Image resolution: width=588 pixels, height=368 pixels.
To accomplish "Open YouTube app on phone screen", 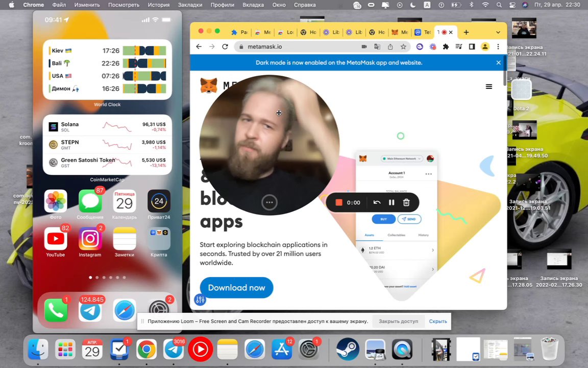I will pyautogui.click(x=56, y=239).
